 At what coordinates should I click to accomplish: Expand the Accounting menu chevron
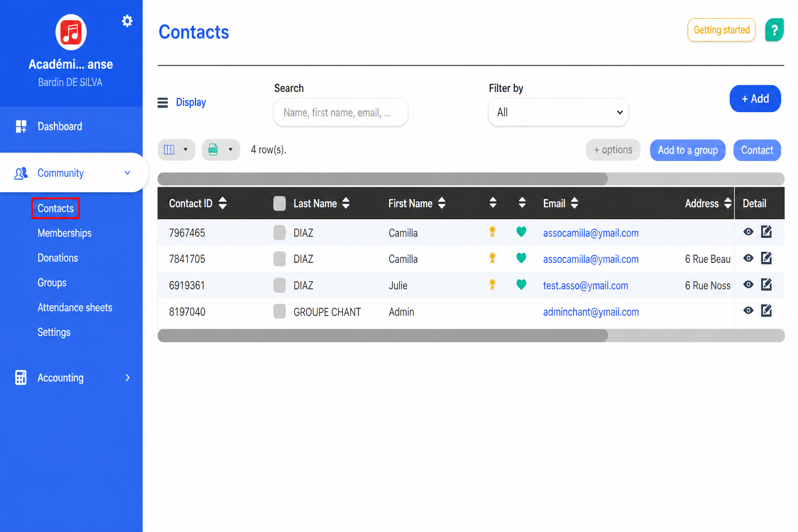127,378
